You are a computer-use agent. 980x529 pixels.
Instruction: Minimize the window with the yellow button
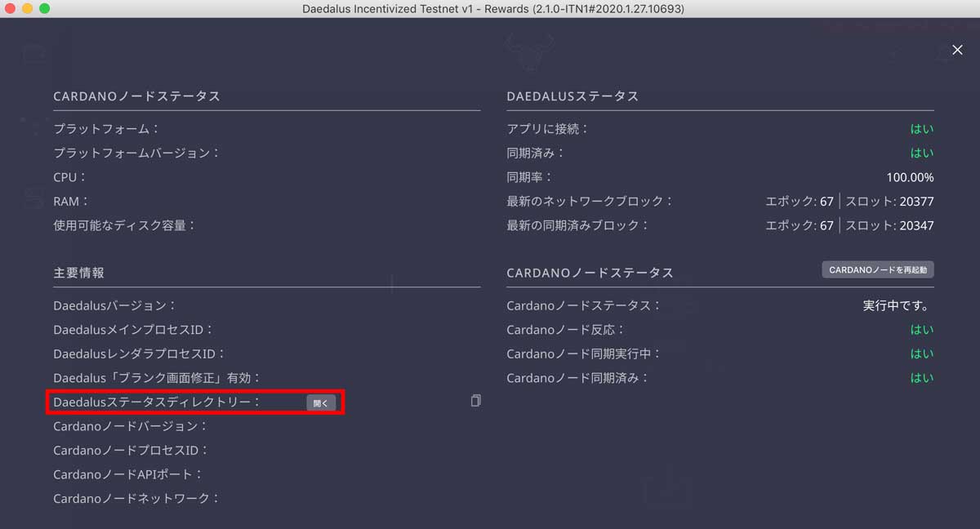[x=28, y=8]
